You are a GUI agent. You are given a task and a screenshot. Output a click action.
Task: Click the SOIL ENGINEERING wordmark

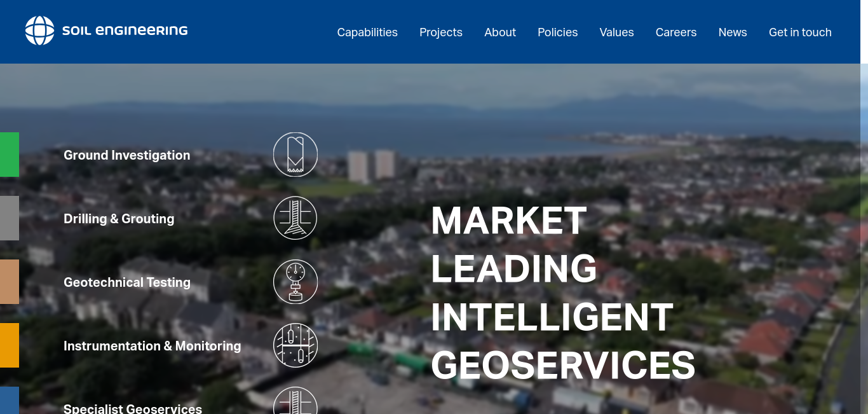[125, 31]
